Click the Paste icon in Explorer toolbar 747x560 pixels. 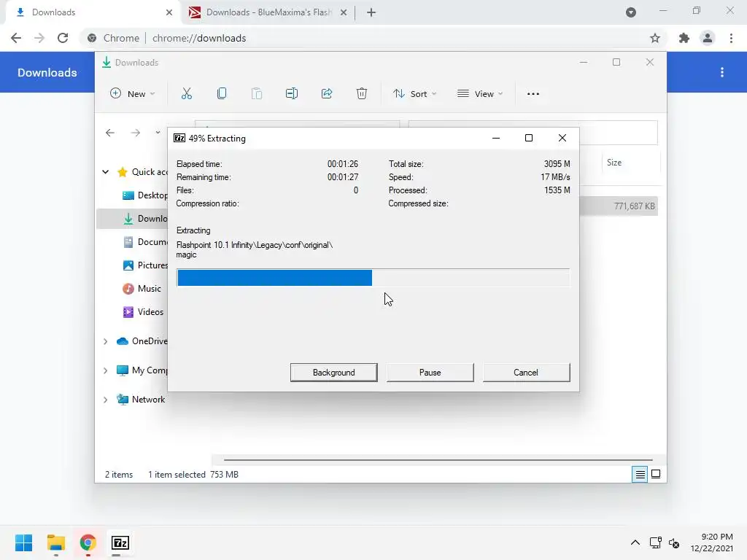[257, 94]
